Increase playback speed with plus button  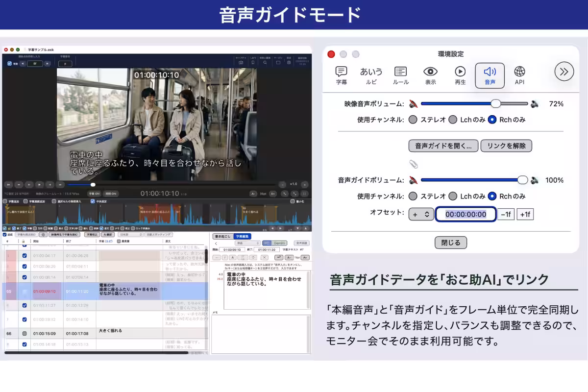coord(305,185)
